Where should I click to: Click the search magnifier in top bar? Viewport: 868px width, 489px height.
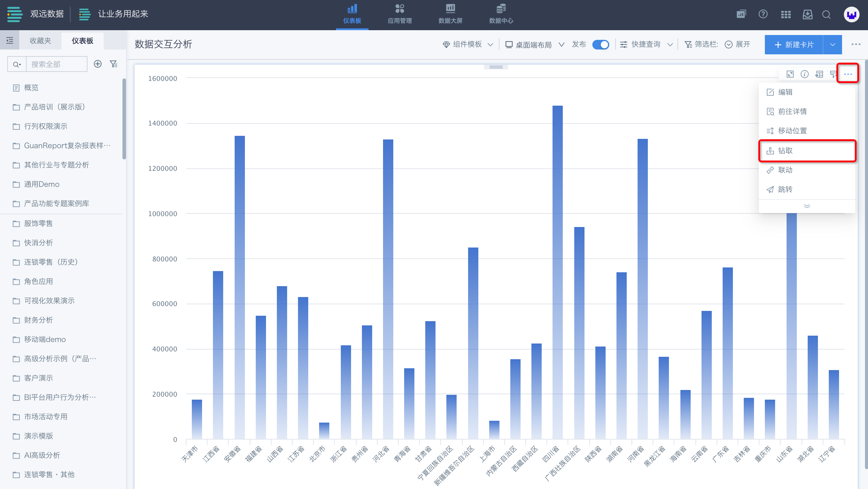826,14
